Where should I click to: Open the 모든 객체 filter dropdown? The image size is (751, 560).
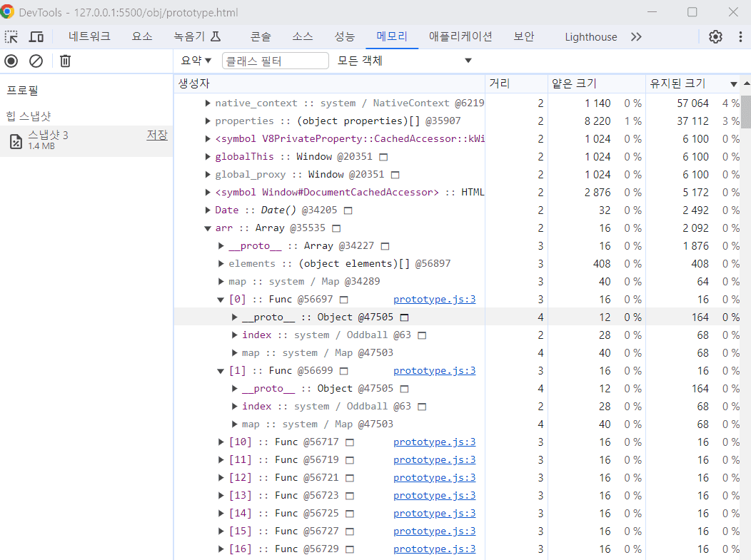pos(405,61)
